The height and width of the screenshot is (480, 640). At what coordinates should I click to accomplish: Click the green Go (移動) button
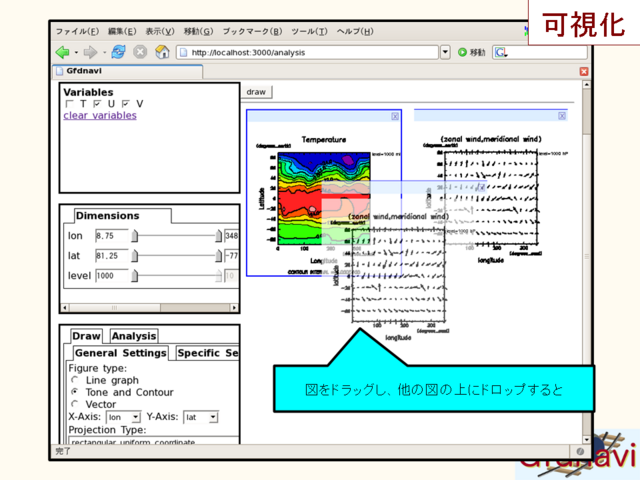(471, 52)
